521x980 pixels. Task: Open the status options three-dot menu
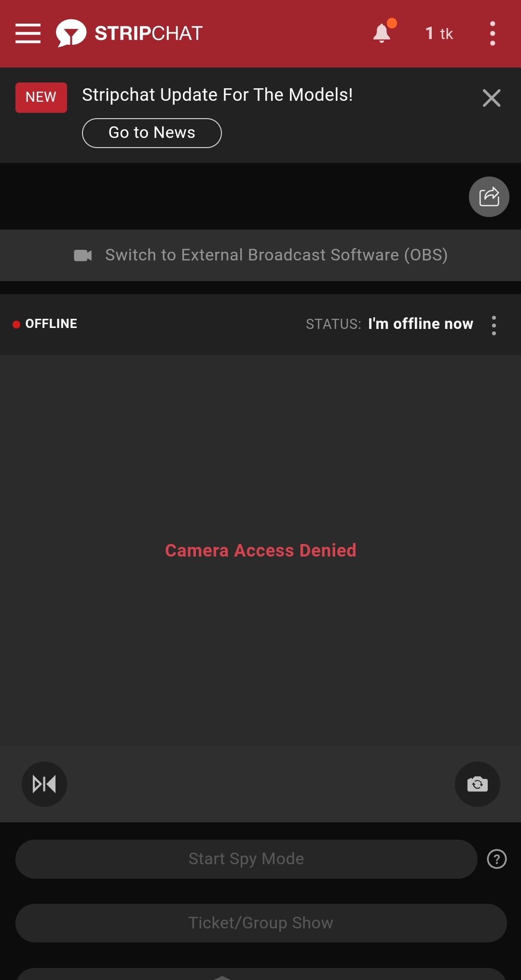(x=494, y=325)
